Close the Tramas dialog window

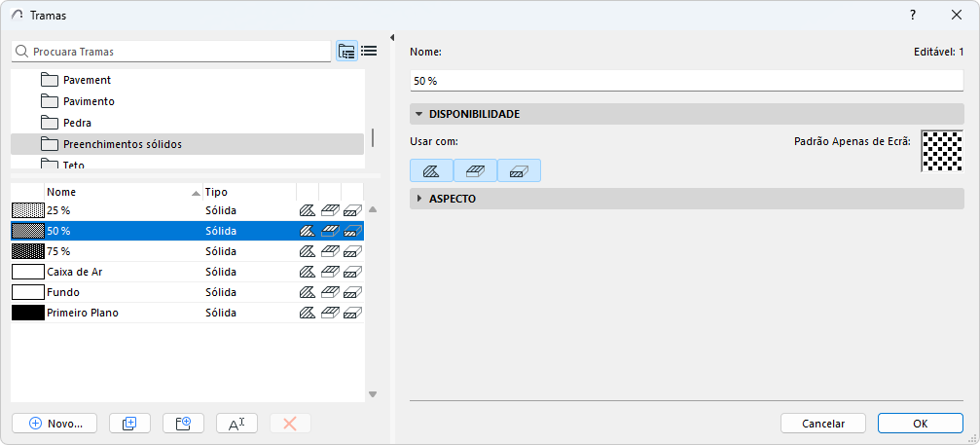coord(957,15)
